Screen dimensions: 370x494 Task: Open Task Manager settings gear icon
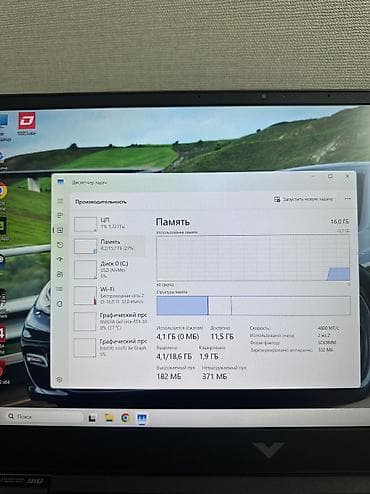tap(59, 379)
